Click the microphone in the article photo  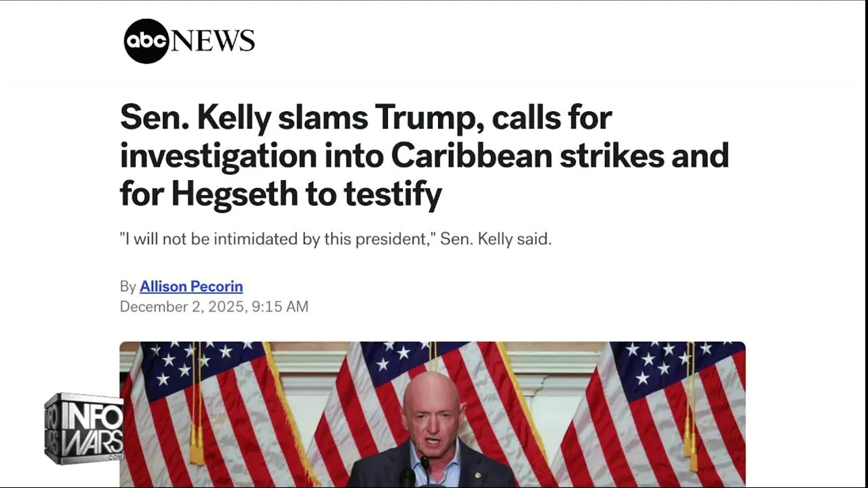[x=425, y=466]
